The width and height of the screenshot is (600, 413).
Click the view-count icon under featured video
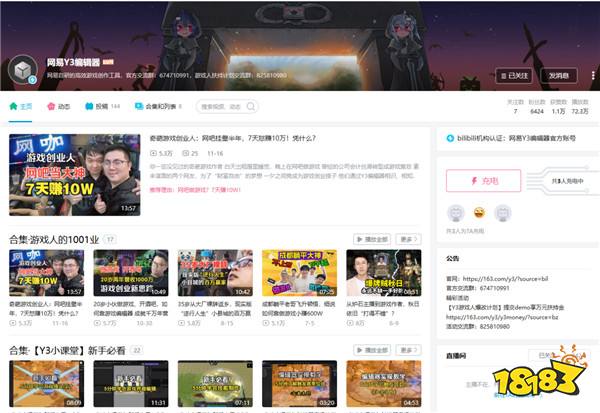click(x=153, y=153)
